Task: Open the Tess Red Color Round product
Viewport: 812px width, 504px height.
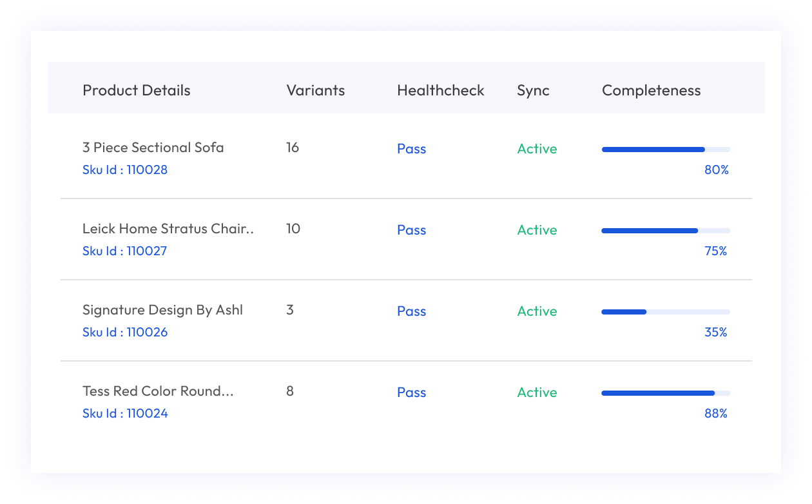Action: point(158,391)
